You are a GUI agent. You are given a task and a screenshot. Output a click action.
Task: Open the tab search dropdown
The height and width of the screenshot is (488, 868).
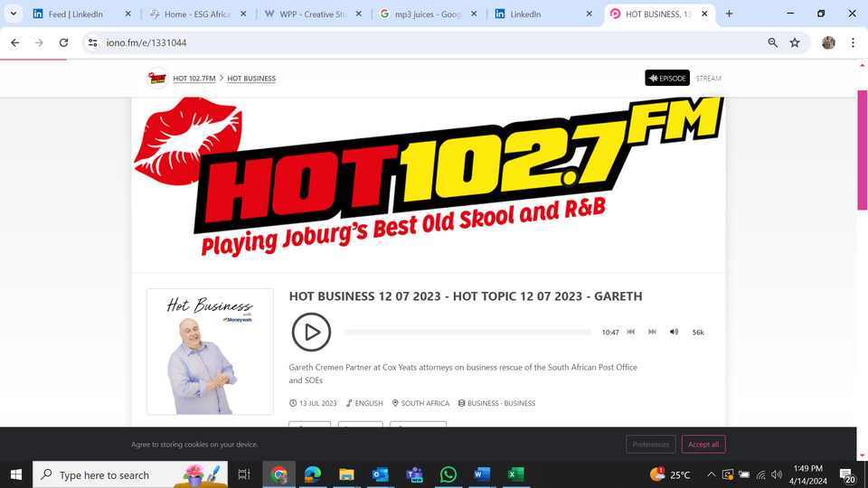[x=14, y=14]
